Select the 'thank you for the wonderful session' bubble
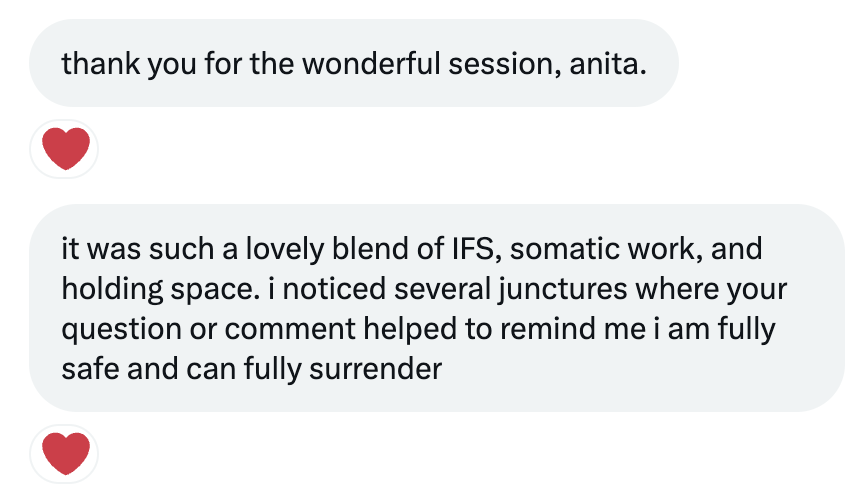Viewport: 866px width, 500px height. [x=353, y=63]
